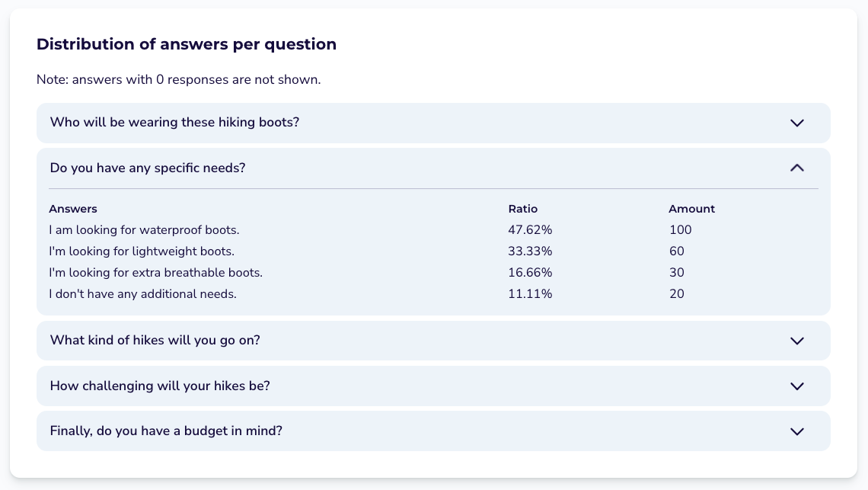Collapse 'Do you have any specific needs?' section
Screen dimensions: 868x490
pyautogui.click(x=433, y=168)
